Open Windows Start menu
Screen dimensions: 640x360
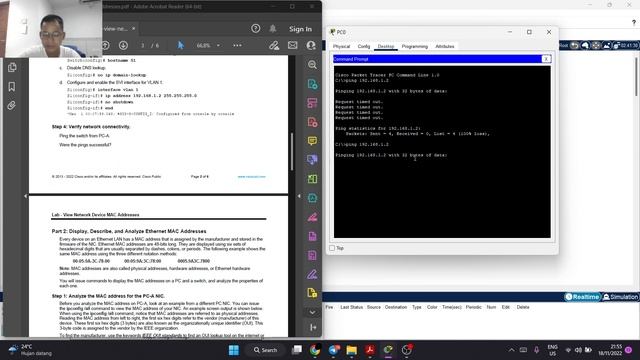click(234, 350)
